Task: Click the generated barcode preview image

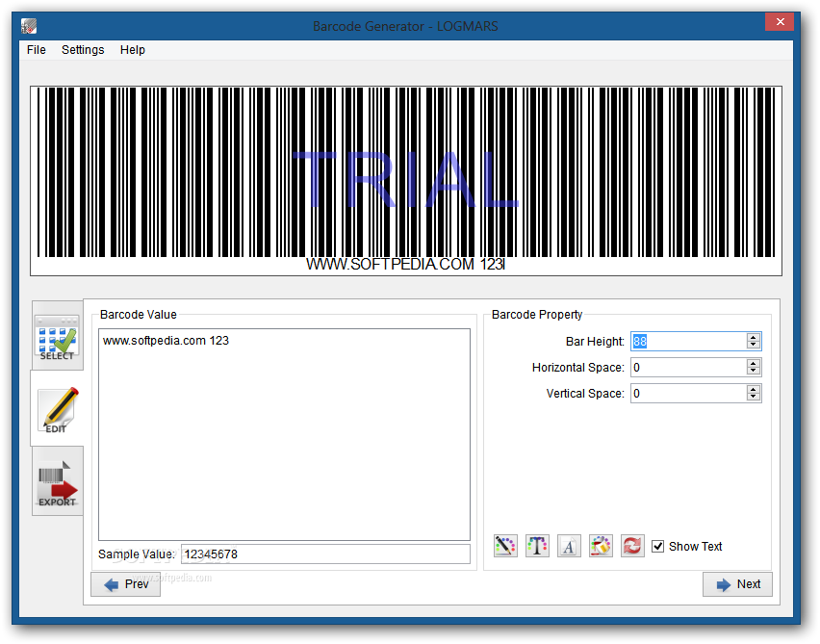Action: point(406,181)
